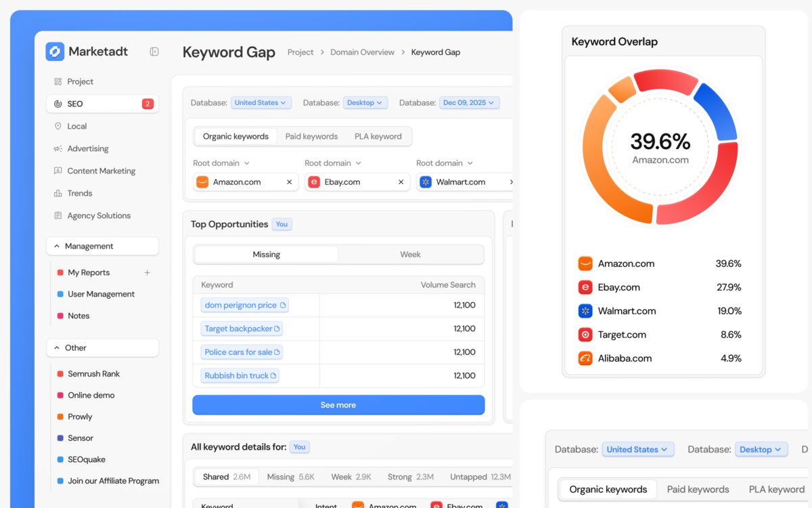Add new report with plus icon
Screen dimensions: 812x508
pyautogui.click(x=148, y=272)
